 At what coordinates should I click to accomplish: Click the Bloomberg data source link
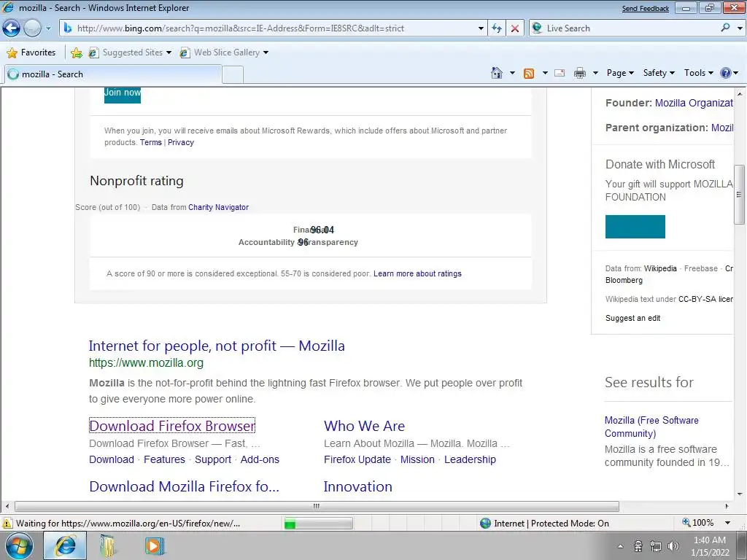[x=624, y=281]
